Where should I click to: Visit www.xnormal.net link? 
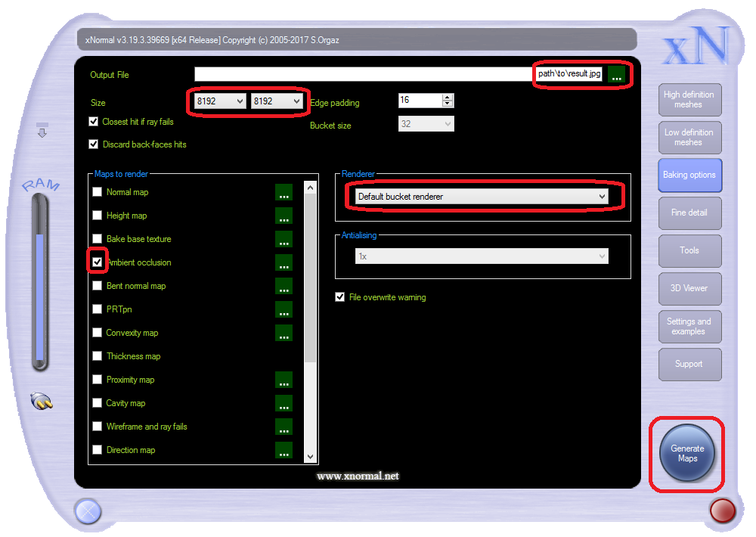358,476
